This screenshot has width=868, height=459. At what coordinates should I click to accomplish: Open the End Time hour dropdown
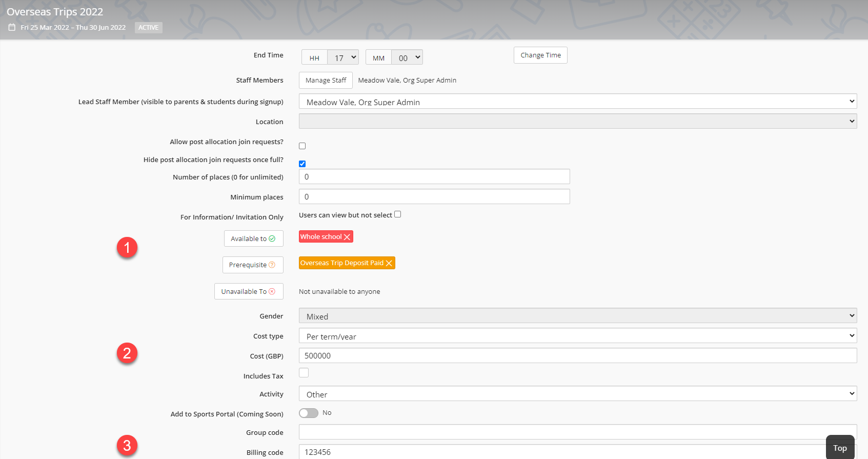pos(343,57)
